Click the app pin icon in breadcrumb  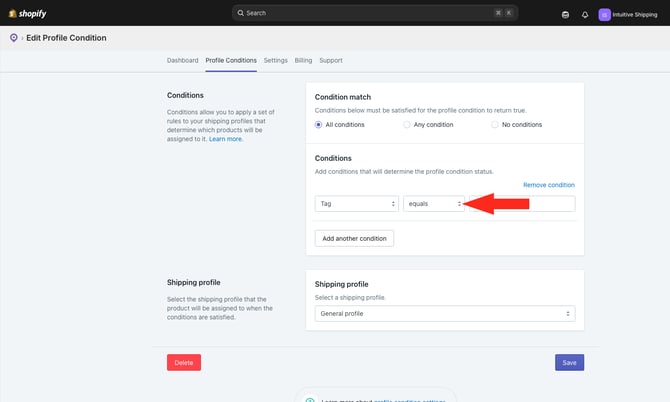[x=14, y=38]
